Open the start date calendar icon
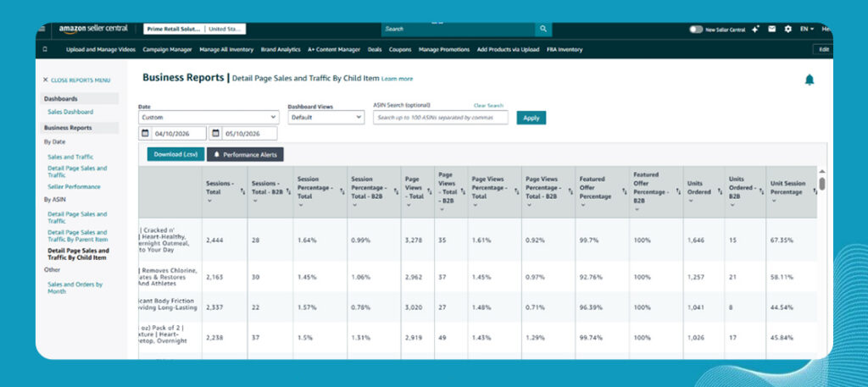The image size is (868, 387). [x=145, y=133]
